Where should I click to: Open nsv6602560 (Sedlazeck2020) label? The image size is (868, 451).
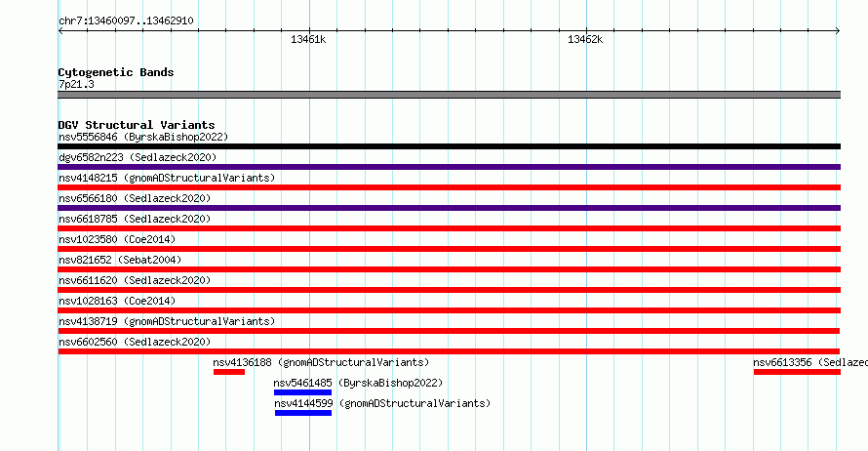tap(135, 342)
